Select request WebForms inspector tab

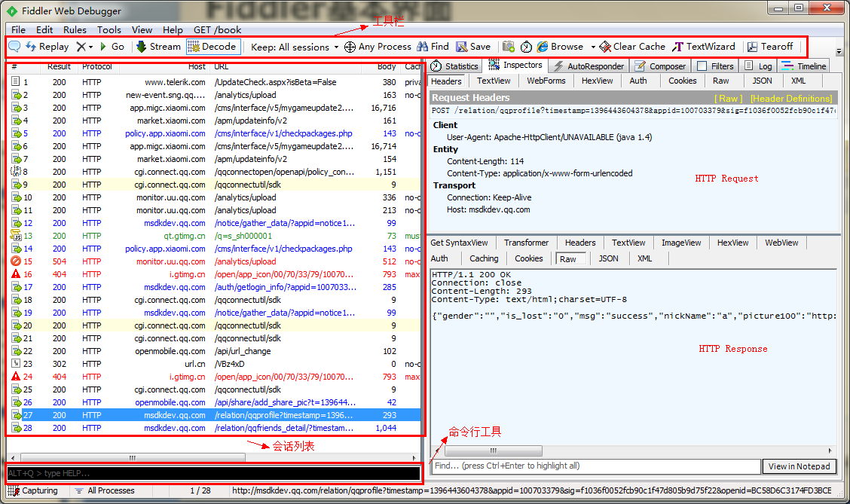(546, 81)
